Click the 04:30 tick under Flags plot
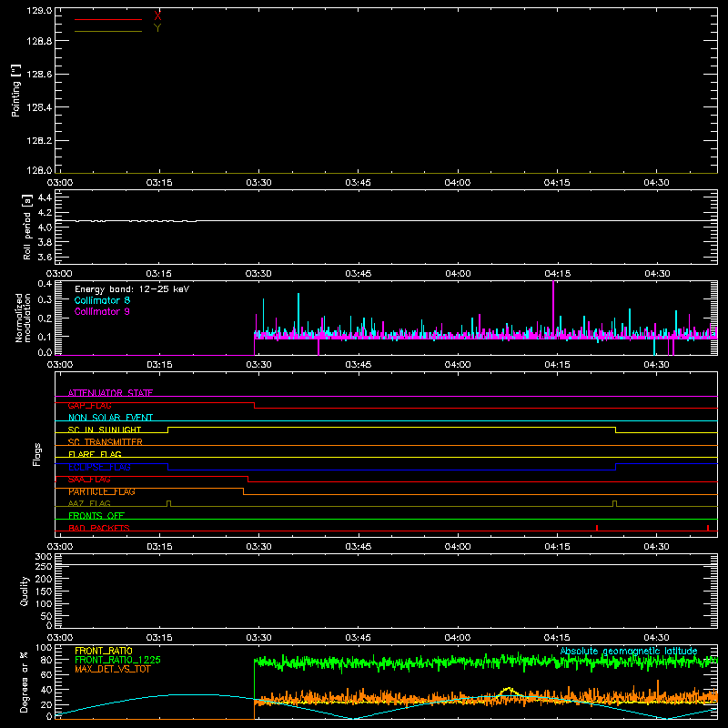The width and height of the screenshot is (728, 728). click(656, 547)
